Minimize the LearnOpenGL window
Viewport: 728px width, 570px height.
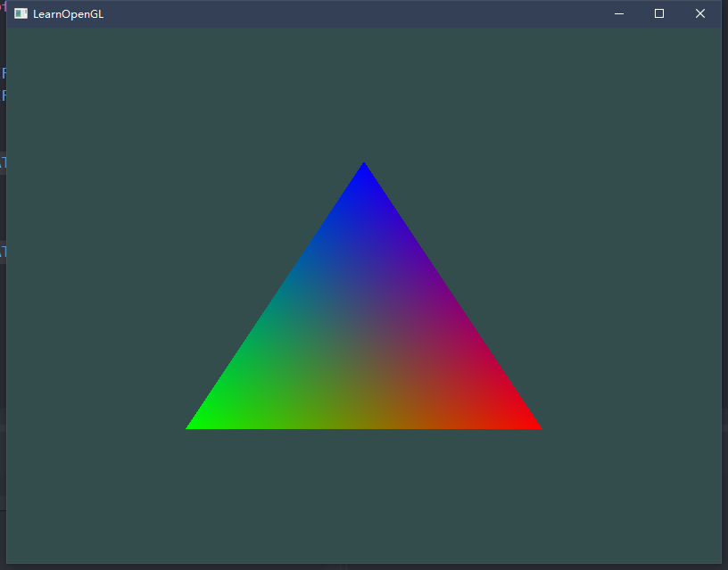coord(619,13)
